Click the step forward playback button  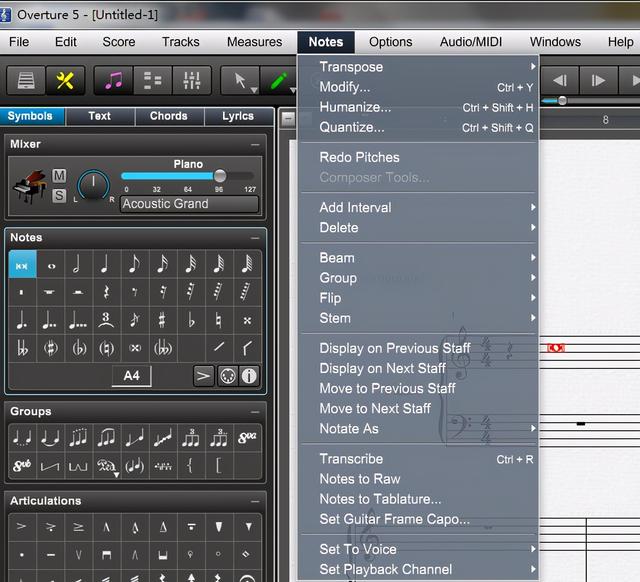pyautogui.click(x=598, y=80)
